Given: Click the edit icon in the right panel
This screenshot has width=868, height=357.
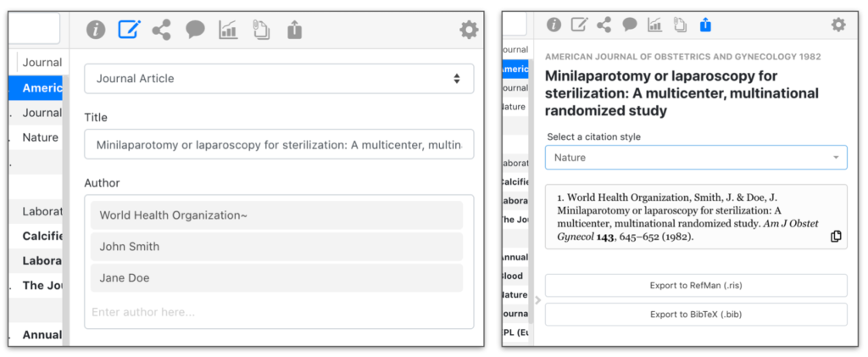Looking at the screenshot, I should (x=579, y=25).
